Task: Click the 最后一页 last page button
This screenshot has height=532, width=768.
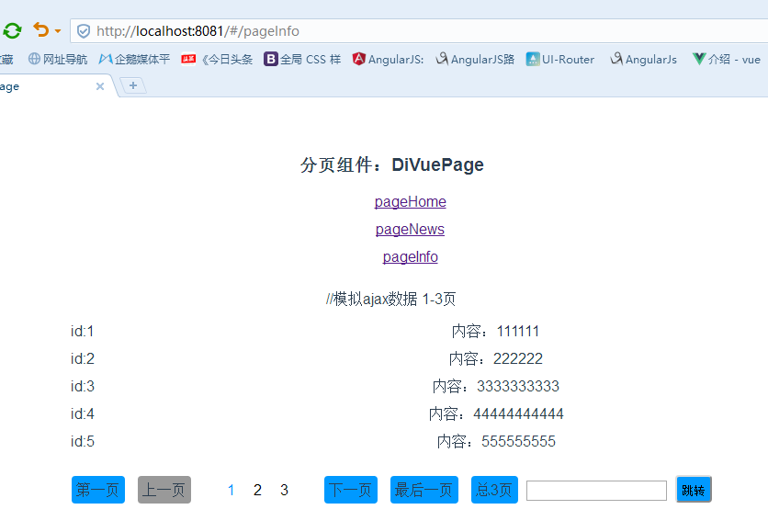Action: [x=424, y=490]
